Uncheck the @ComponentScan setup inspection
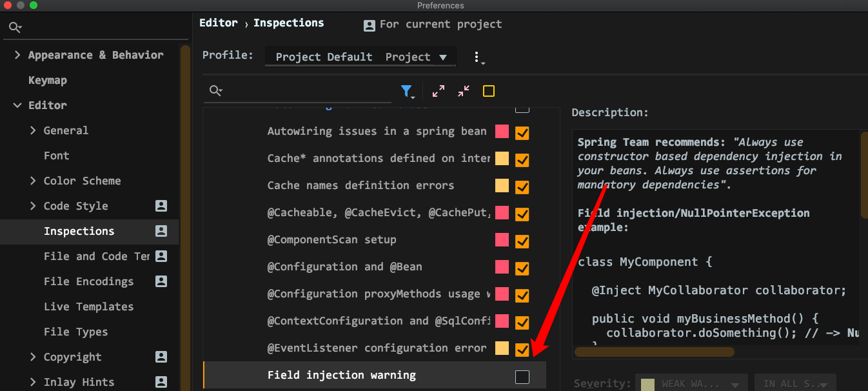 (522, 241)
